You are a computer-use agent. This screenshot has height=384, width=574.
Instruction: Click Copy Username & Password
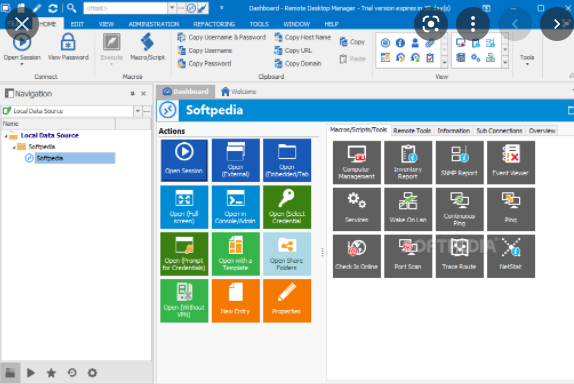click(x=221, y=37)
